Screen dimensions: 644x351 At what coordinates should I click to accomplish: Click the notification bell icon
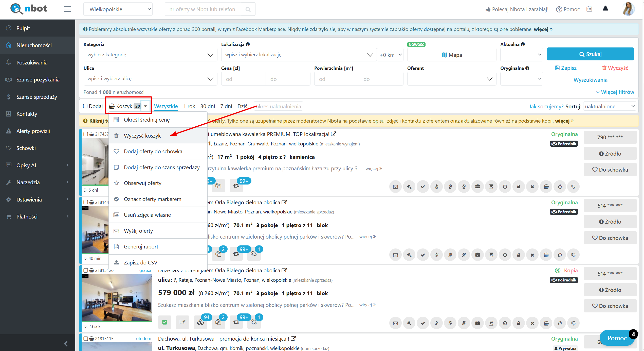(x=605, y=9)
